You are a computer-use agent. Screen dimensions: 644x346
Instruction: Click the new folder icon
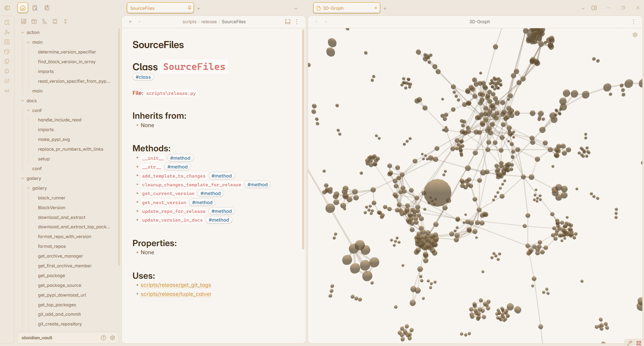pyautogui.click(x=34, y=22)
